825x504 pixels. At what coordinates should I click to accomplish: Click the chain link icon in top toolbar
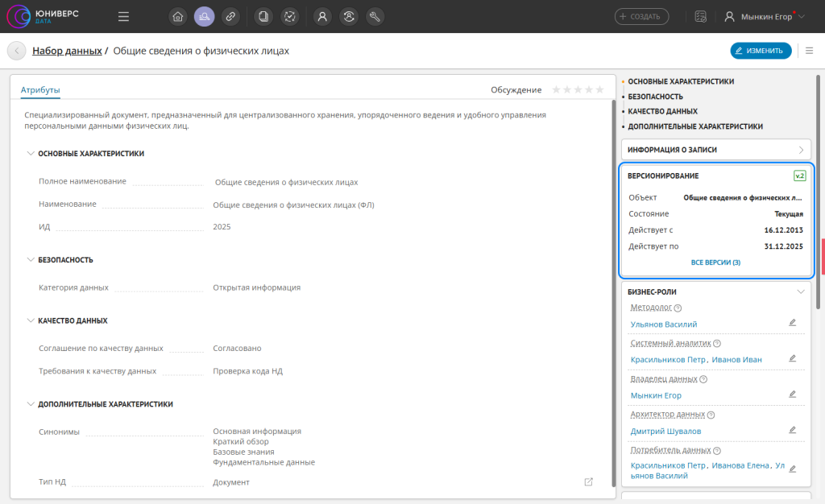[230, 16]
